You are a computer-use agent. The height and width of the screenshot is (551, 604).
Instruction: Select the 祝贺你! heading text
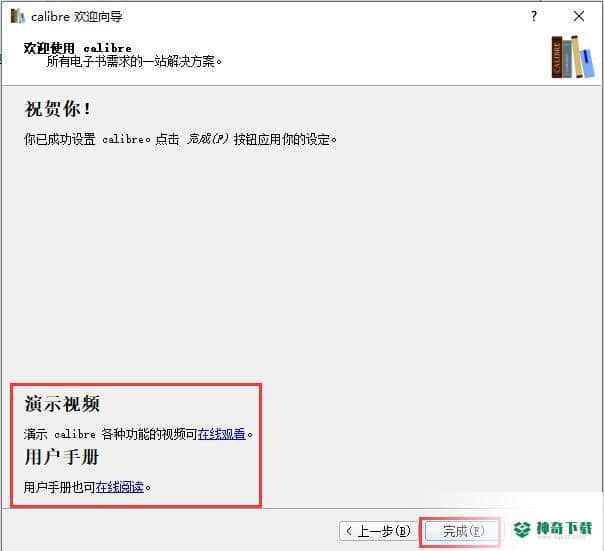coord(58,109)
